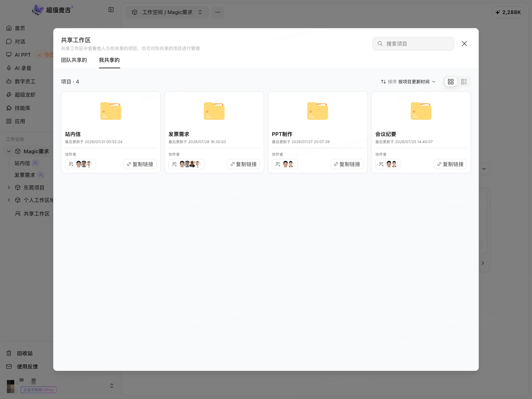Select 发票需求 project in sidebar tree

point(25,175)
